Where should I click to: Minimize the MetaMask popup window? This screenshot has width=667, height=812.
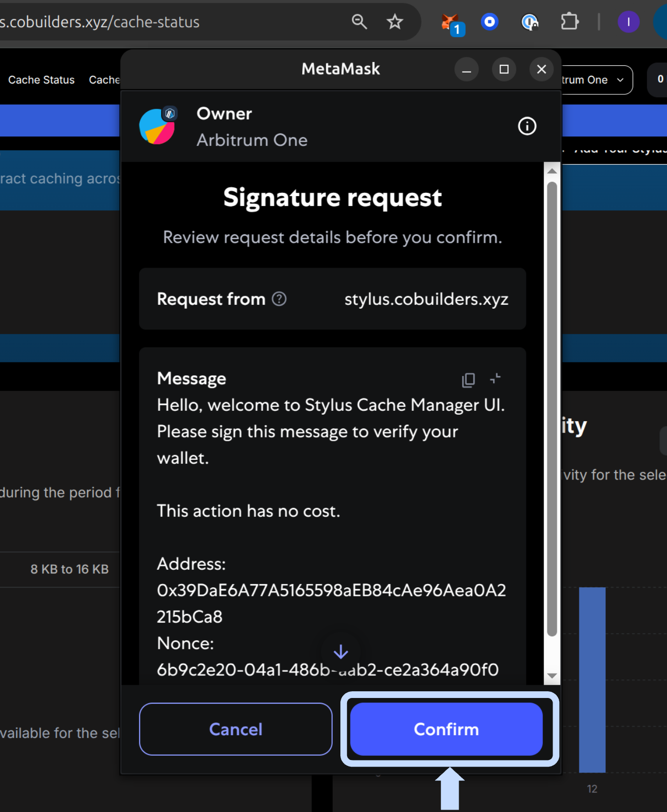[x=466, y=70]
